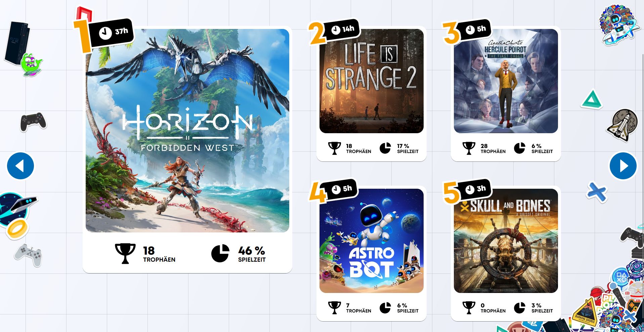The image size is (644, 332).
Task: Click the PlayStation 2 console sticker
Action: (17, 43)
